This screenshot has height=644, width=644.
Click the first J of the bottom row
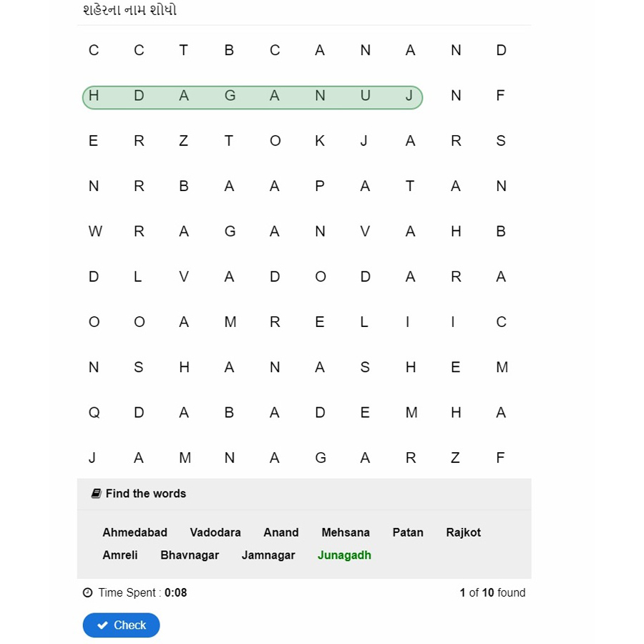coord(93,458)
